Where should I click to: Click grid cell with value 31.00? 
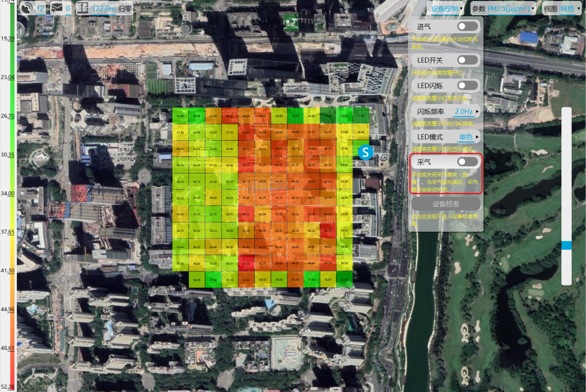180,116
